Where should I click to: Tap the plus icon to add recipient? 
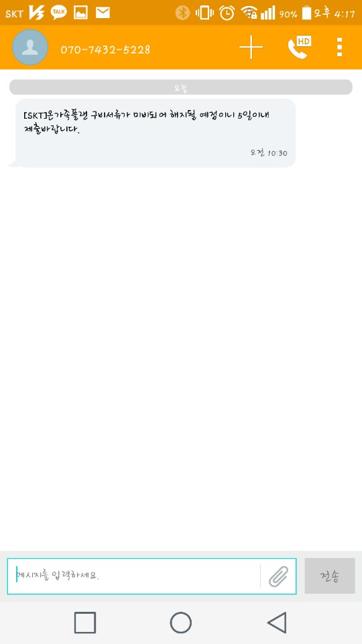tap(251, 47)
